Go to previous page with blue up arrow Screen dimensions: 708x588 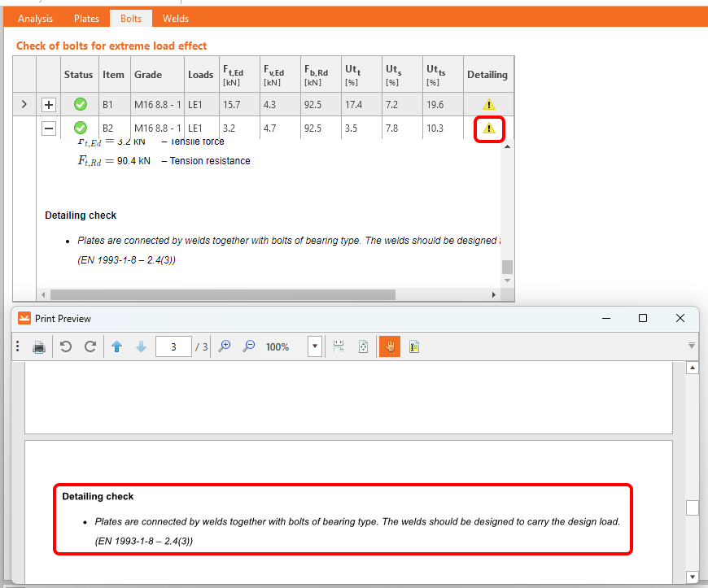[x=116, y=346]
